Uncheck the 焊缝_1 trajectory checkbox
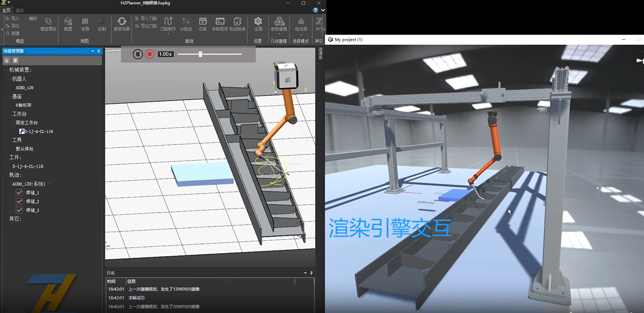The image size is (644, 313). coord(19,193)
